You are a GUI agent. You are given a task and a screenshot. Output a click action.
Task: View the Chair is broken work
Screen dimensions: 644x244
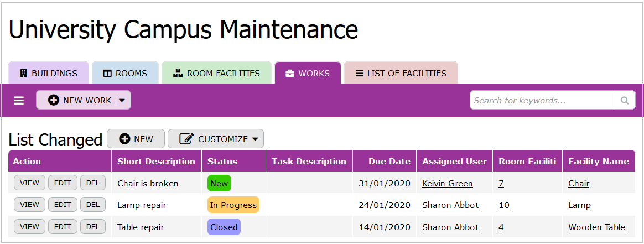pos(29,183)
